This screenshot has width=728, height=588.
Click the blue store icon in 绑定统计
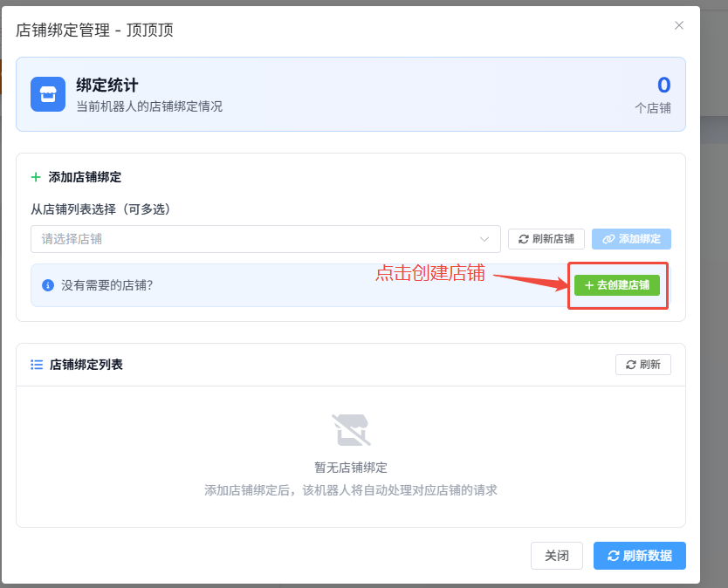[x=48, y=94]
